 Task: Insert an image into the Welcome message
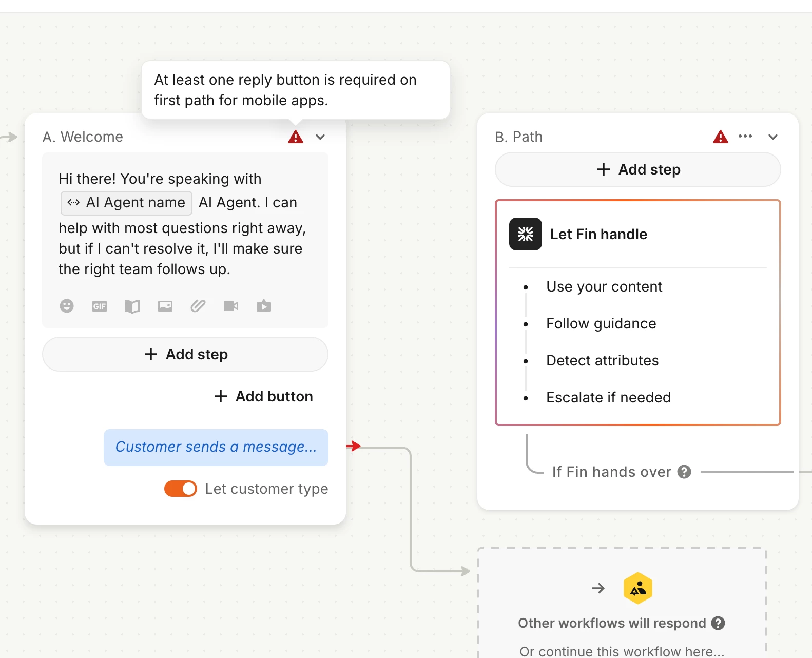pyautogui.click(x=165, y=306)
